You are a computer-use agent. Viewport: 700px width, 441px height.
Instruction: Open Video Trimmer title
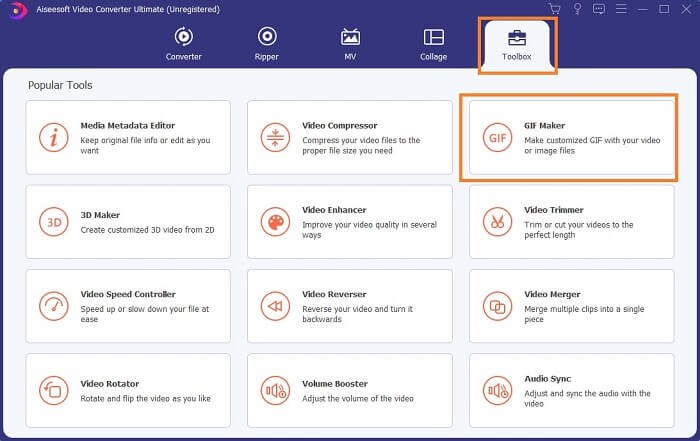(554, 210)
